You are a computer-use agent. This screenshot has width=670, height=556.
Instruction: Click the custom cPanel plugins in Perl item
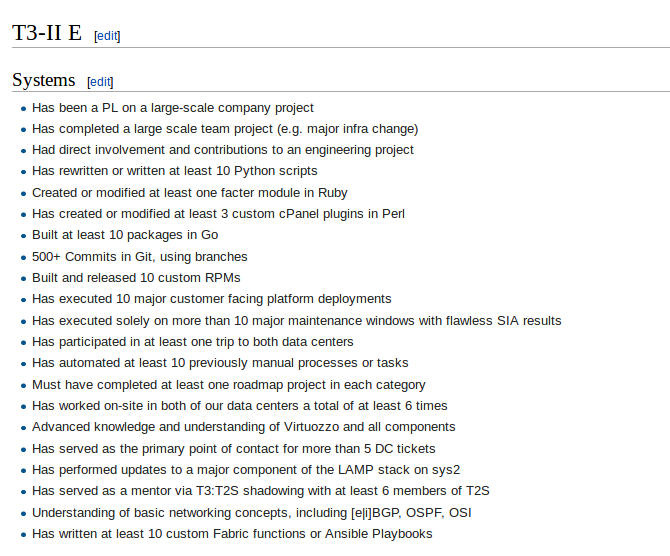[x=218, y=214]
